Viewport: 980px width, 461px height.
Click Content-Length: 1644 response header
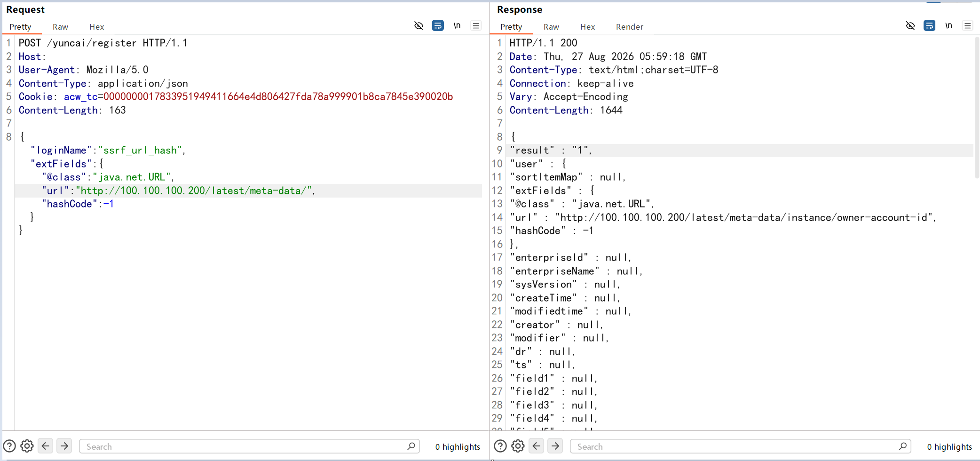pyautogui.click(x=566, y=110)
